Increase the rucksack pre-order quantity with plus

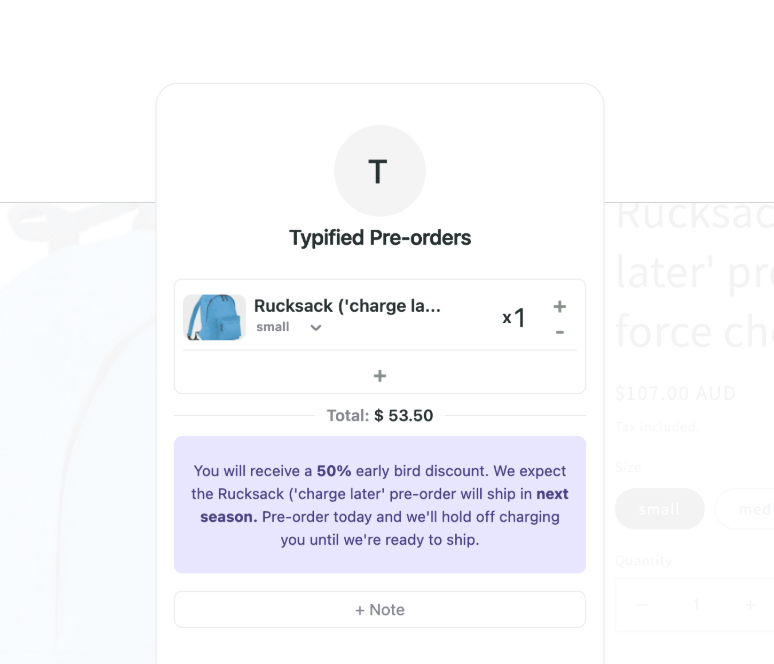click(560, 307)
